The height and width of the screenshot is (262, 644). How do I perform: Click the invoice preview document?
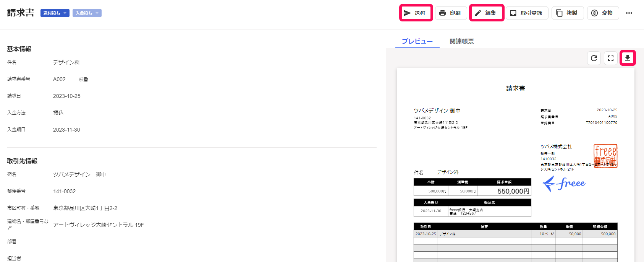click(x=516, y=165)
